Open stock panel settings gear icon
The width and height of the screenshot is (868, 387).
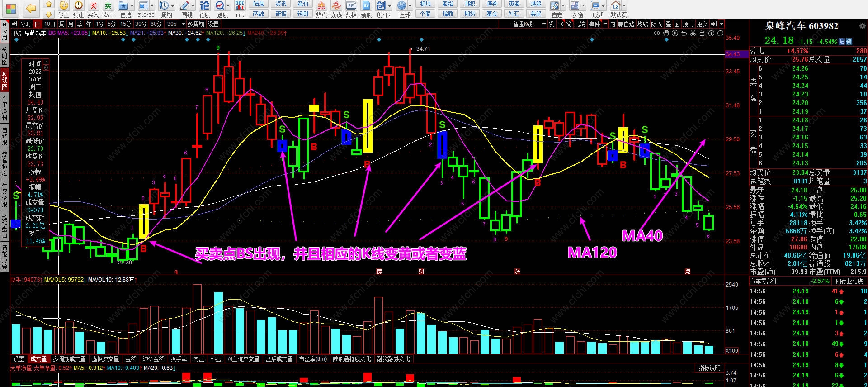(x=862, y=26)
